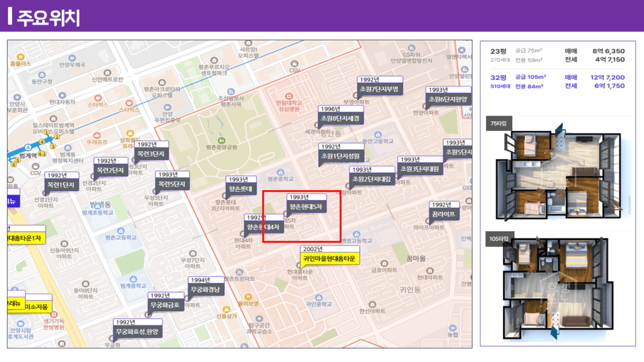The width and height of the screenshot is (644, 362).
Task: Click the CGV icon below 범계역
Action: 35,166
